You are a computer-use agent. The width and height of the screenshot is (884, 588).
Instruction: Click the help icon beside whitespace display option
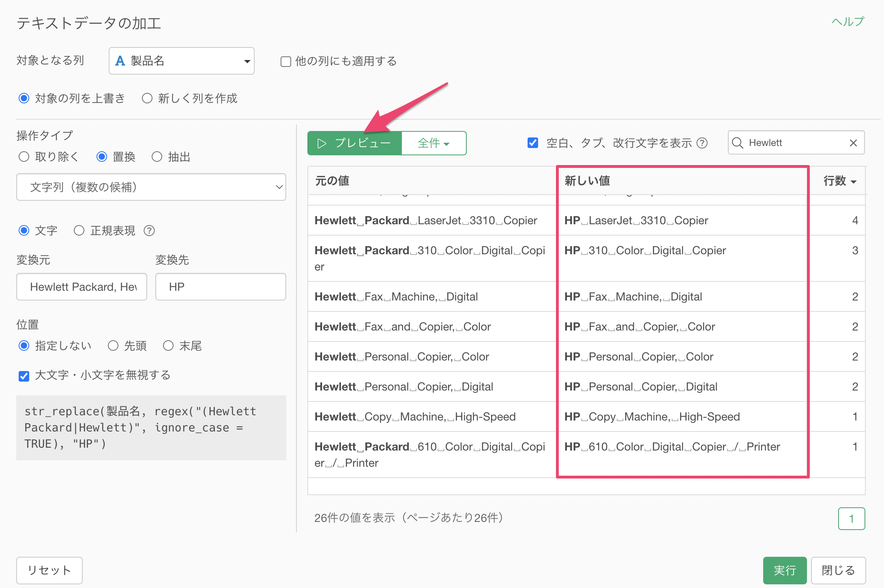point(702,143)
